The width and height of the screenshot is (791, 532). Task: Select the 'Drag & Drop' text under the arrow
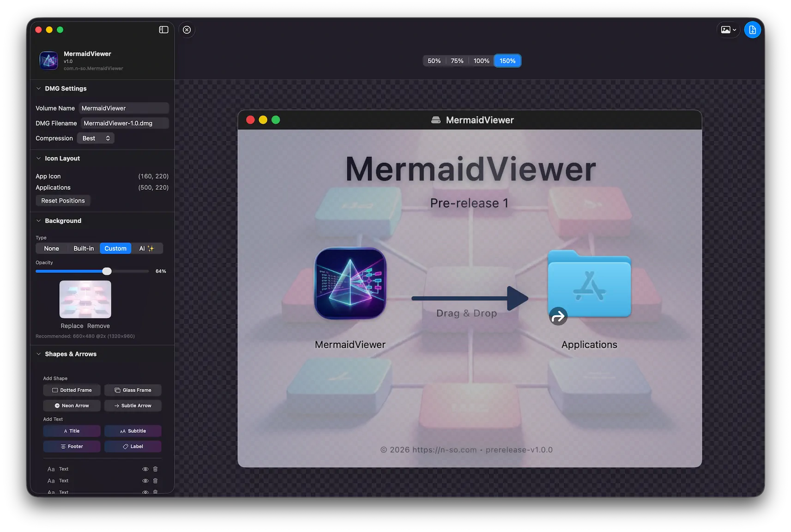[x=466, y=313]
